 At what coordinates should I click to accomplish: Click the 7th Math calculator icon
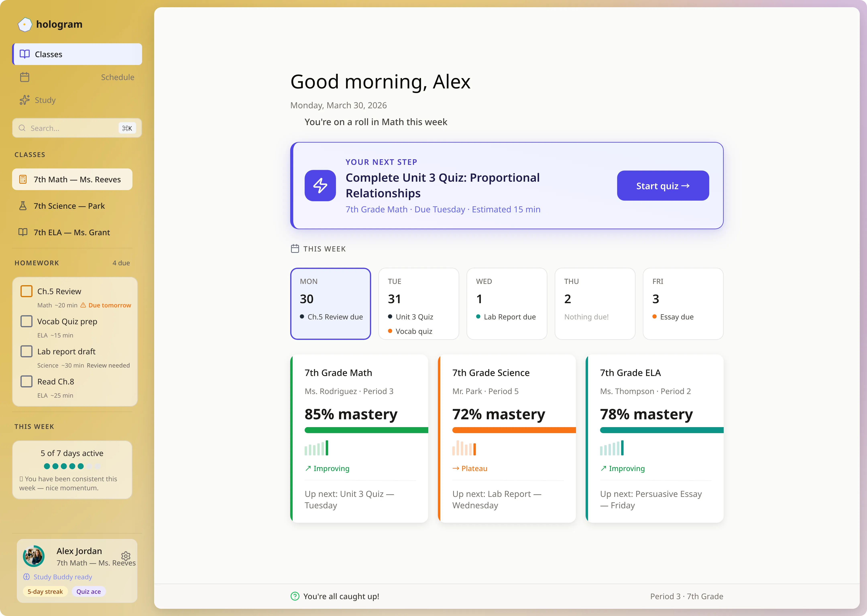point(23,179)
